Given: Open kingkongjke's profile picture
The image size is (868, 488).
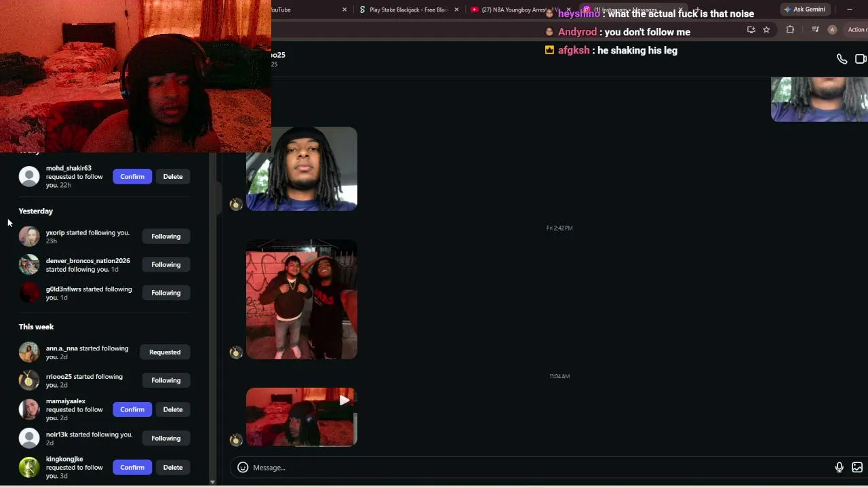Looking at the screenshot, I should point(29,467).
